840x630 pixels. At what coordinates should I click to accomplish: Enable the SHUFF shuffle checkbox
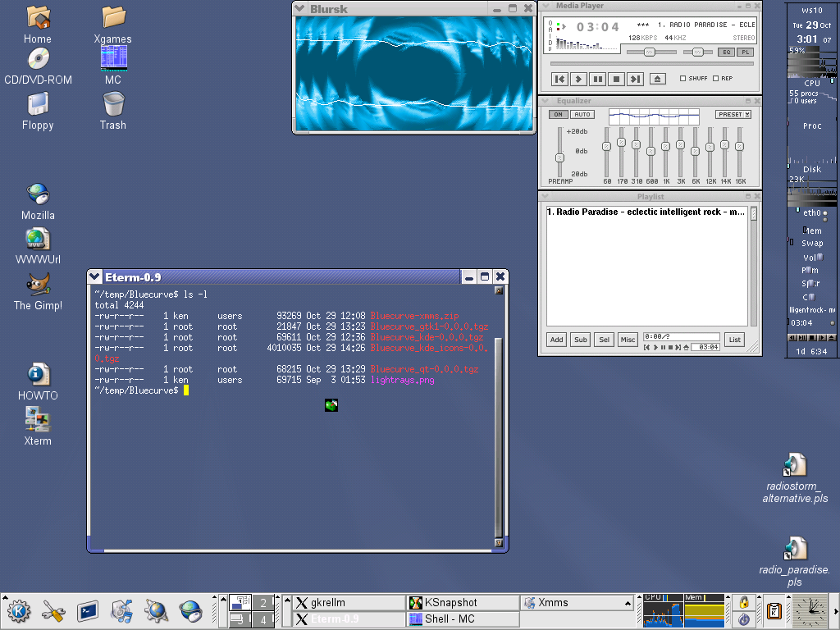click(x=683, y=78)
